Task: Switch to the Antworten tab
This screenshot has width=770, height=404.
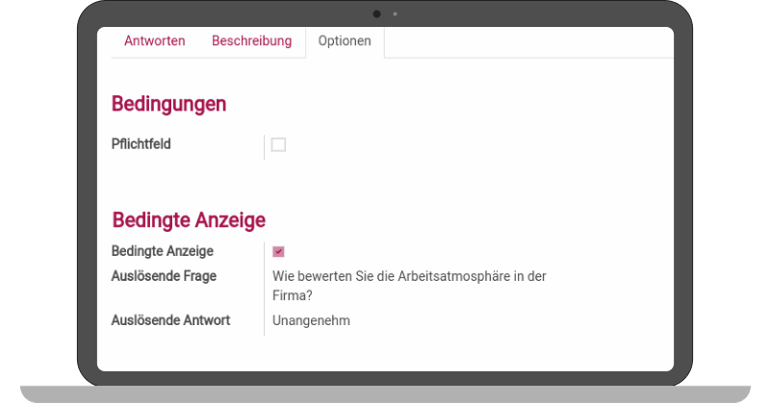Action: [154, 41]
